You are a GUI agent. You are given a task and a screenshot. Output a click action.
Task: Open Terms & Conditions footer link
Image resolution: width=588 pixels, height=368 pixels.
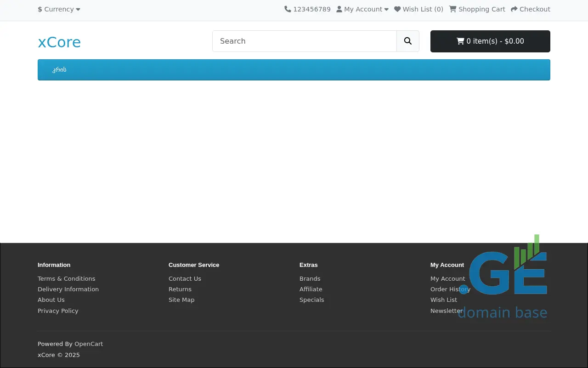point(67,279)
